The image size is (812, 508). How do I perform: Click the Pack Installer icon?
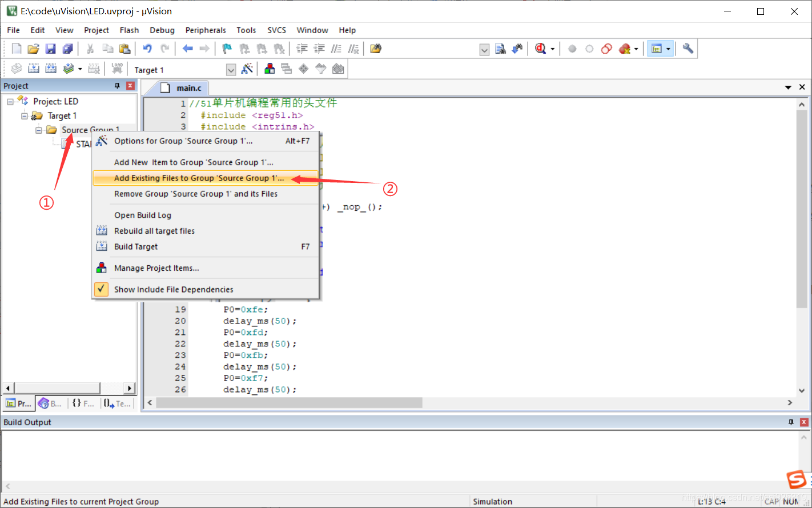(x=338, y=69)
